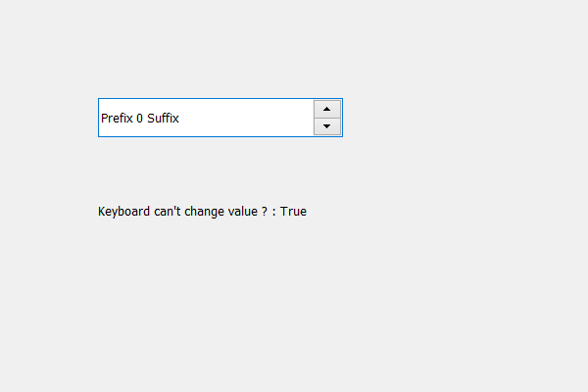Decrement the value with the downward triangle

point(326,126)
